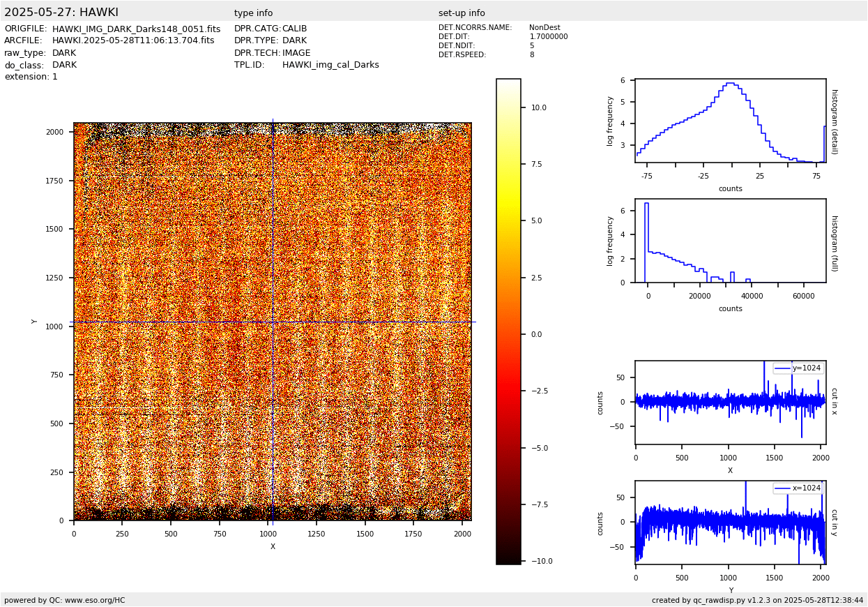The height and width of the screenshot is (607, 868).
Task: Select the ARCFILE archive filename text
Action: (x=133, y=41)
